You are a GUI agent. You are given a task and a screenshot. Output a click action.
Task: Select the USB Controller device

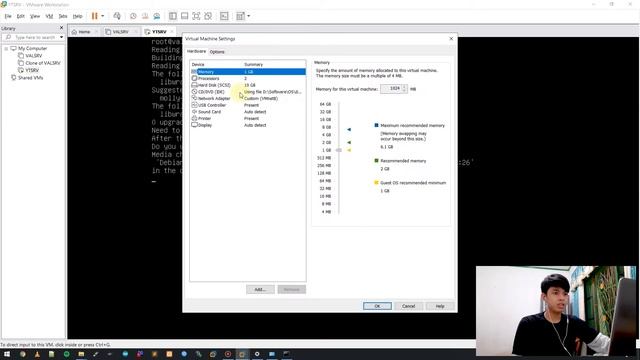pos(248,105)
